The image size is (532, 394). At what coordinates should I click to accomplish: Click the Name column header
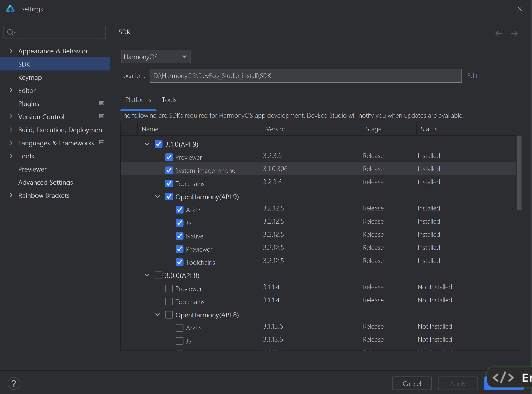pyautogui.click(x=200, y=129)
